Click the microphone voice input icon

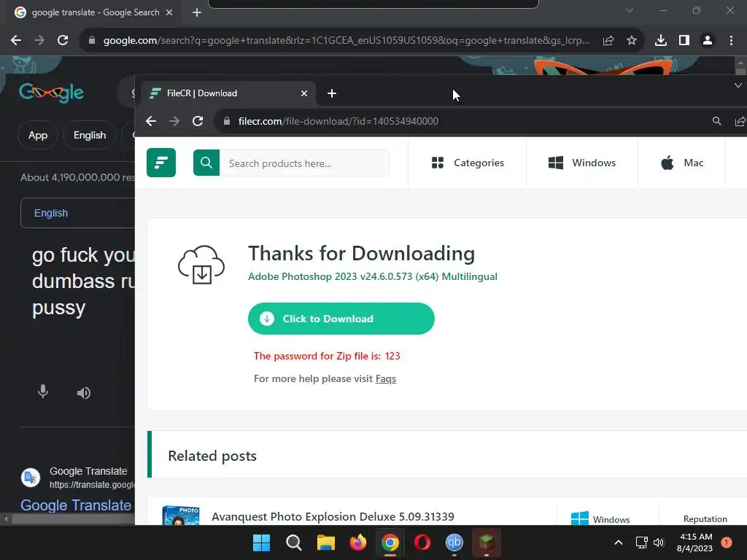click(x=43, y=392)
